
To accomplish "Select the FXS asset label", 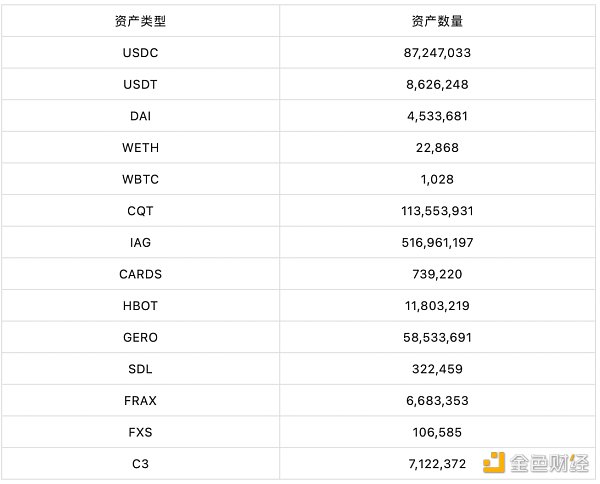I will coord(140,432).
